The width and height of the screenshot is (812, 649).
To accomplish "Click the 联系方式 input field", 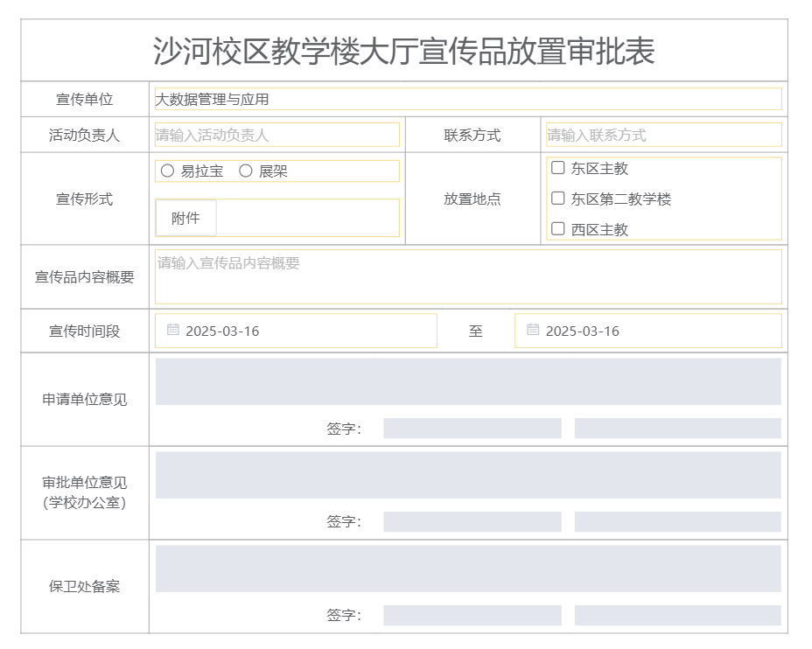I will 661,136.
